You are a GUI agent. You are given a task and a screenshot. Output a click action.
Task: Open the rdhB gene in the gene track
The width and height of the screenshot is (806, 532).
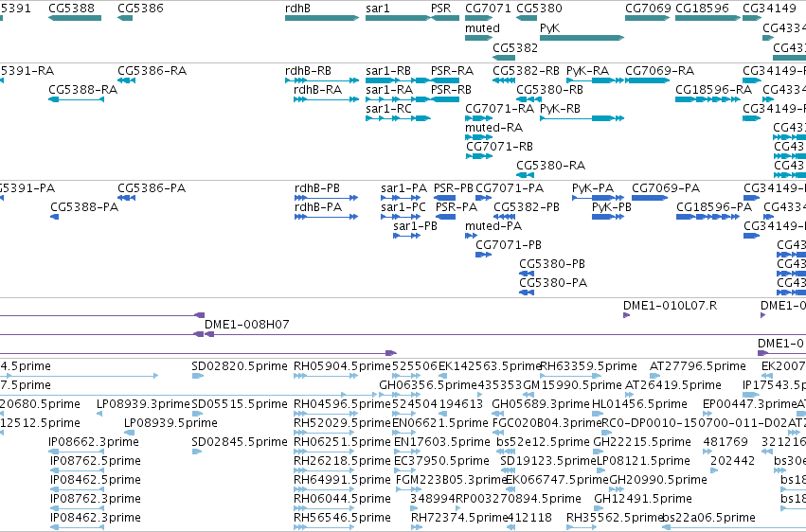pyautogui.click(x=322, y=18)
